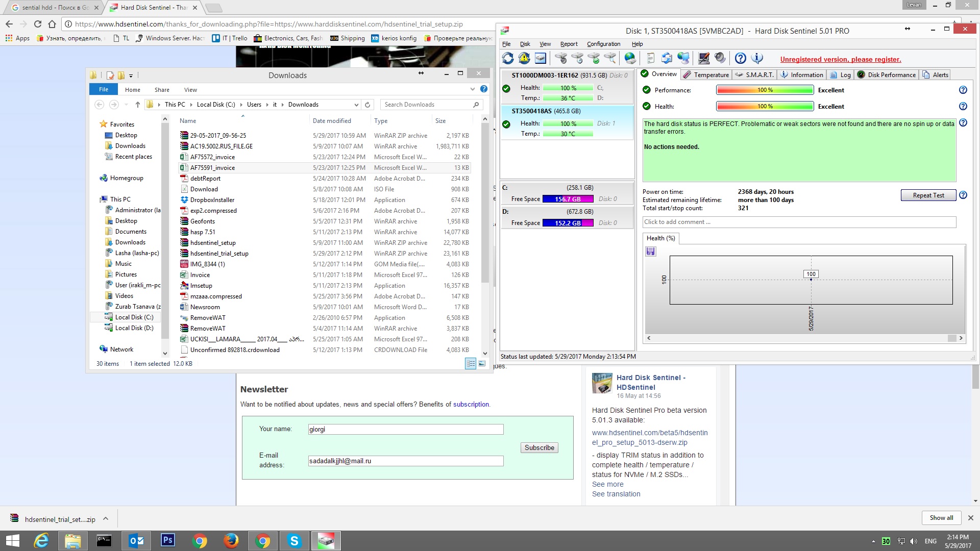Click the disk with magnifier toolbar icon

tap(610, 58)
